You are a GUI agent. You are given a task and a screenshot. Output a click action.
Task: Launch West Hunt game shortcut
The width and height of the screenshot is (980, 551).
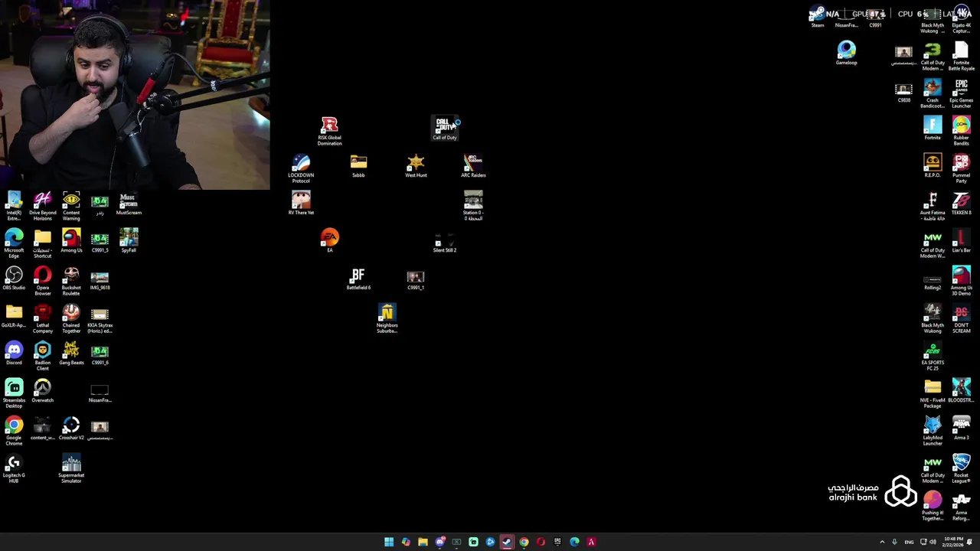coord(416,166)
